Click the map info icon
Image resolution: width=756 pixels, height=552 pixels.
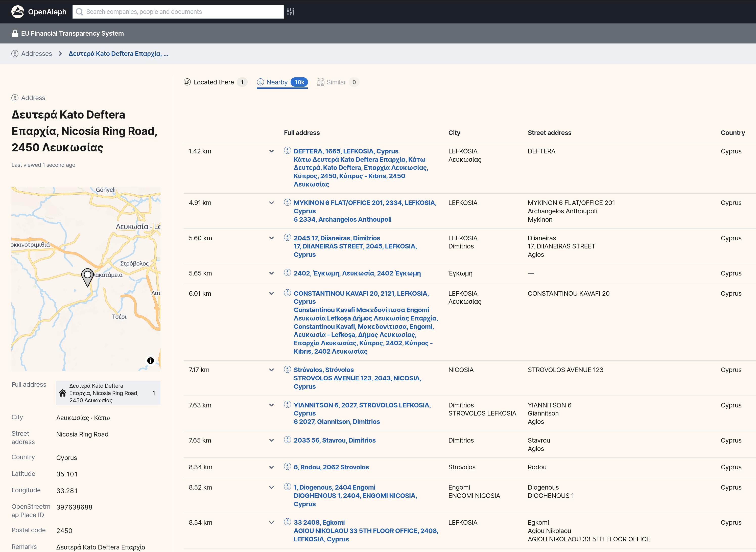pyautogui.click(x=150, y=360)
